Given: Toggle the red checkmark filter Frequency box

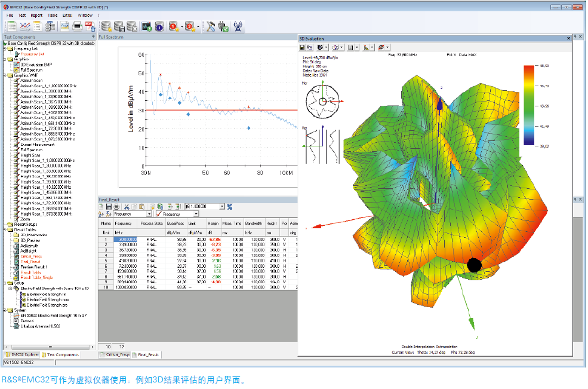Looking at the screenshot, I should [x=159, y=214].
